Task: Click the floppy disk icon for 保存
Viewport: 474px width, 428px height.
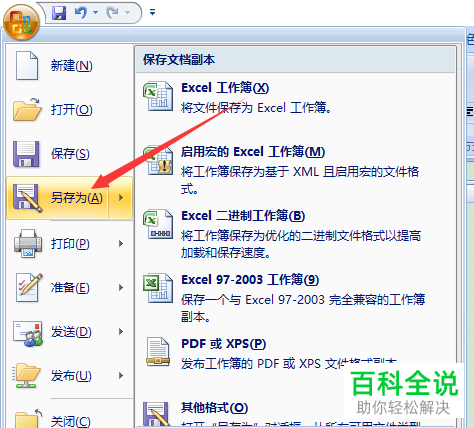Action: coord(26,154)
